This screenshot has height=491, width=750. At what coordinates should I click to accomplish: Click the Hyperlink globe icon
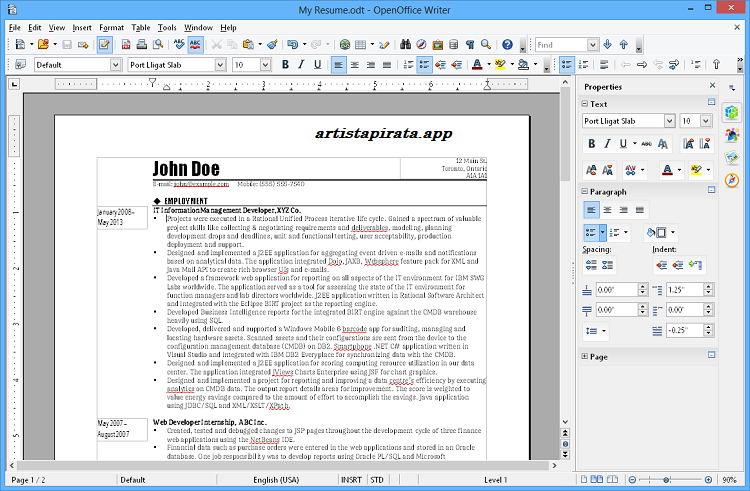click(x=345, y=44)
